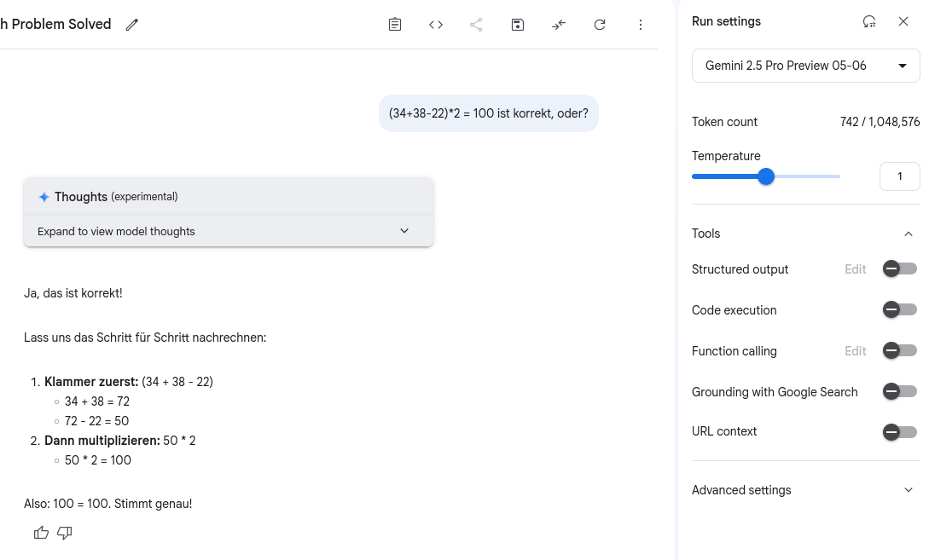Viewport: 929px width, 560px height.
Task: Click the share prompt icon
Action: (476, 24)
